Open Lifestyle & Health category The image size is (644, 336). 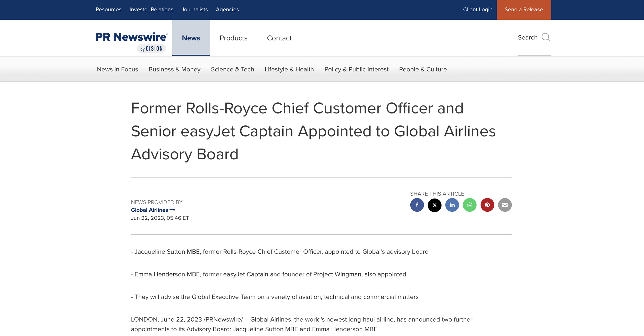289,69
